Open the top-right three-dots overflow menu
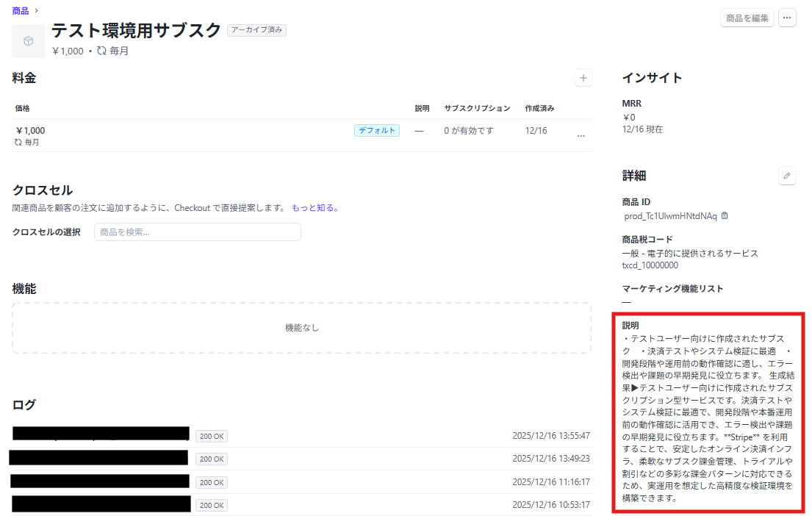This screenshot has height=516, width=812. (x=787, y=18)
